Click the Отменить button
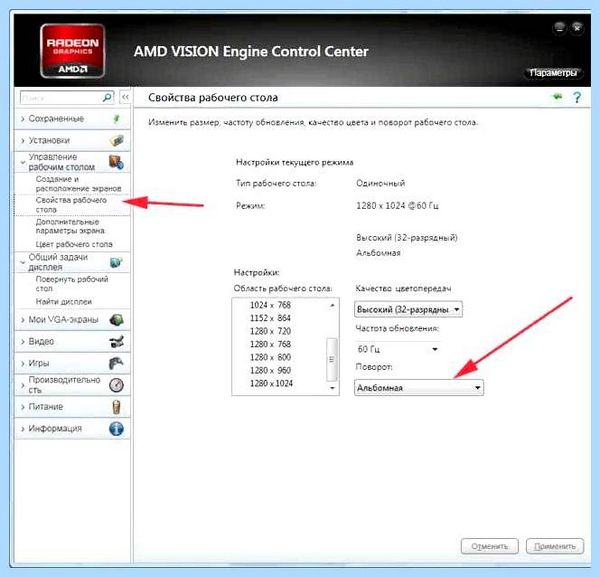The width and height of the screenshot is (600, 577). click(x=490, y=546)
